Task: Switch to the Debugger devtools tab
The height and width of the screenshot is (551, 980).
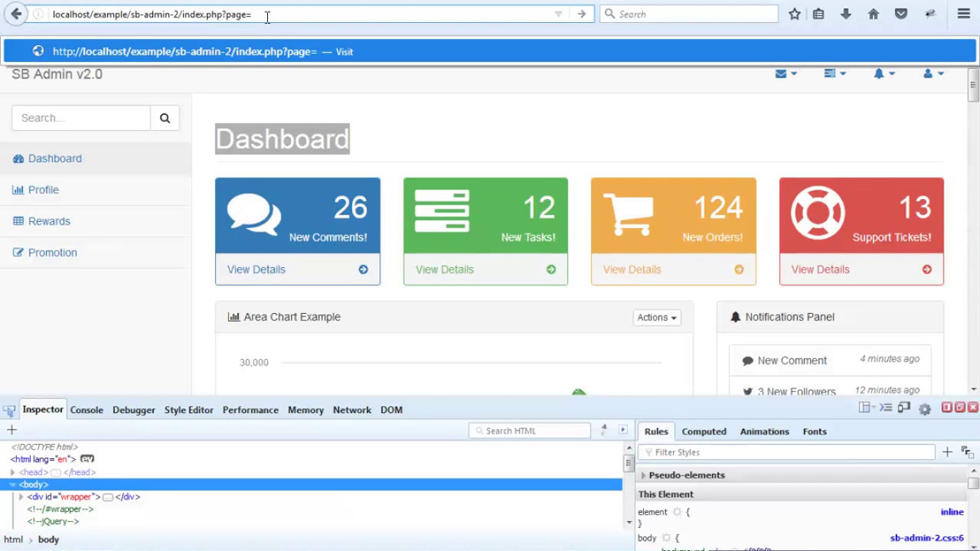Action: [134, 410]
